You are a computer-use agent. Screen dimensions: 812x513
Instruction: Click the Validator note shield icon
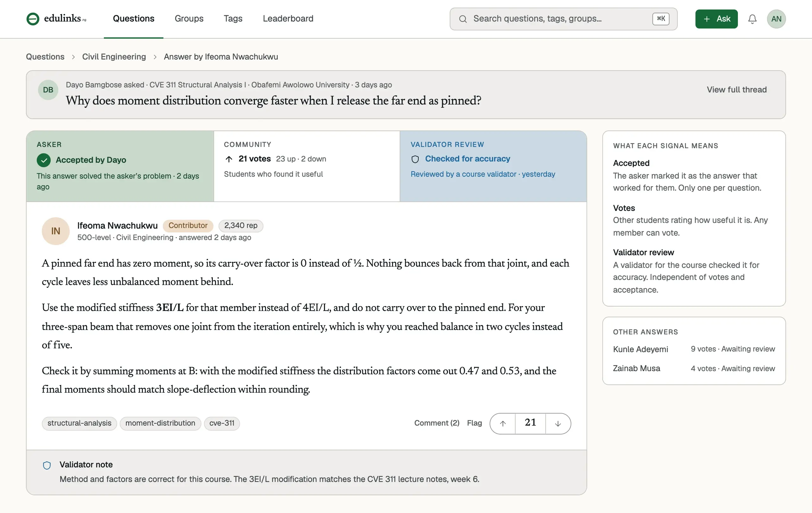coord(47,465)
